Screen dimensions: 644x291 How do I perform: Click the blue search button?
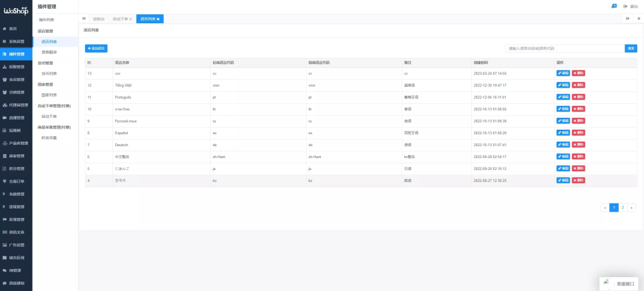631,48
